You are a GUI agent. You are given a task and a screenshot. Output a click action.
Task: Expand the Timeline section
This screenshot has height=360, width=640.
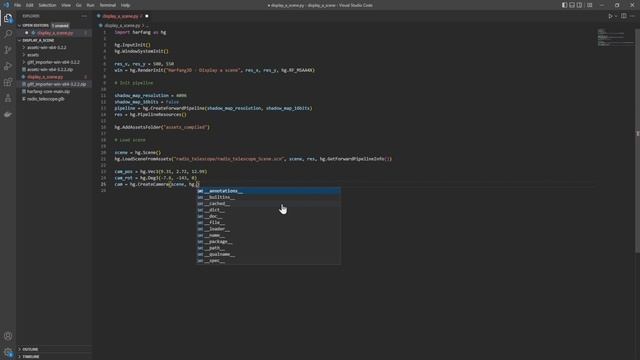pyautogui.click(x=31, y=357)
